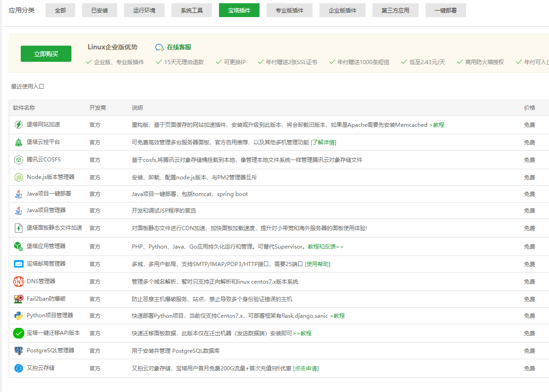Open the 系统工具 category tab
Viewport: 549px width, 392px height.
(x=191, y=10)
